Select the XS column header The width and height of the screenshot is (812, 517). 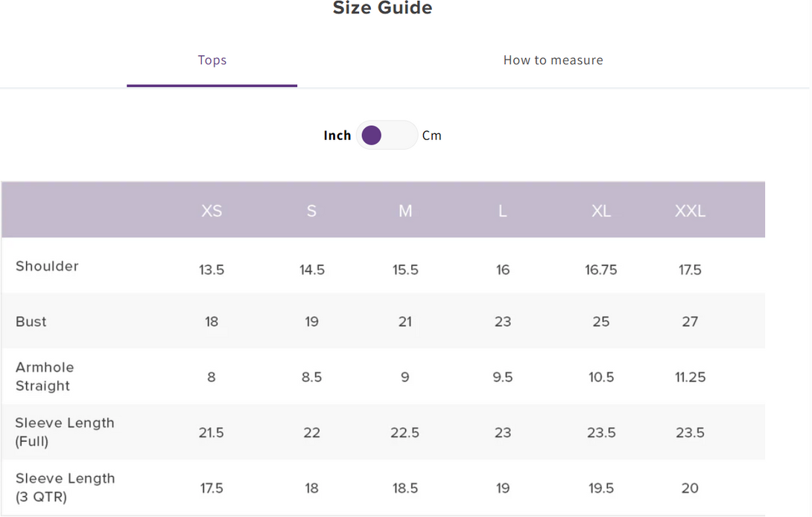[x=212, y=211]
